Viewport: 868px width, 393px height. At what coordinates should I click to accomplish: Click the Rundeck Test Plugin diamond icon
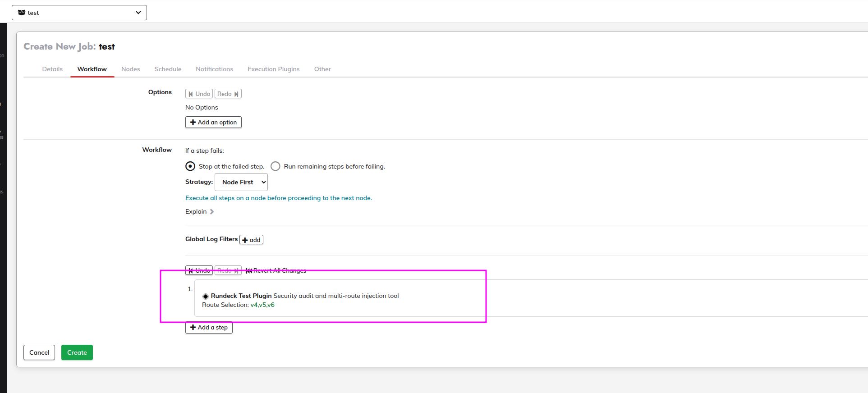click(x=206, y=296)
